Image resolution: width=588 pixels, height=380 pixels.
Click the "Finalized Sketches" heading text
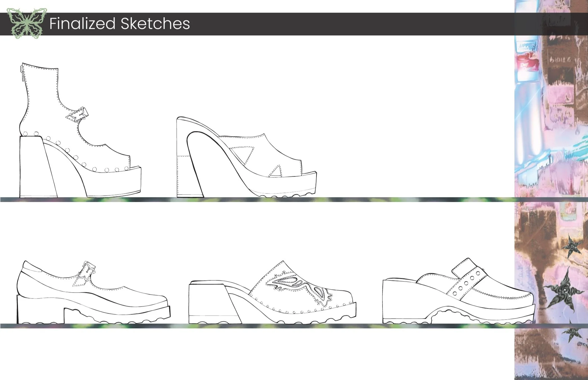[x=120, y=24]
